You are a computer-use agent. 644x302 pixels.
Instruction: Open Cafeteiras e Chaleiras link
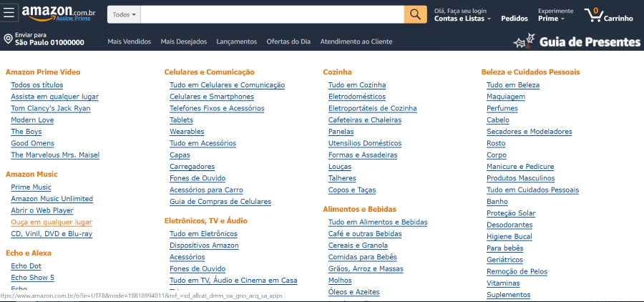click(365, 120)
